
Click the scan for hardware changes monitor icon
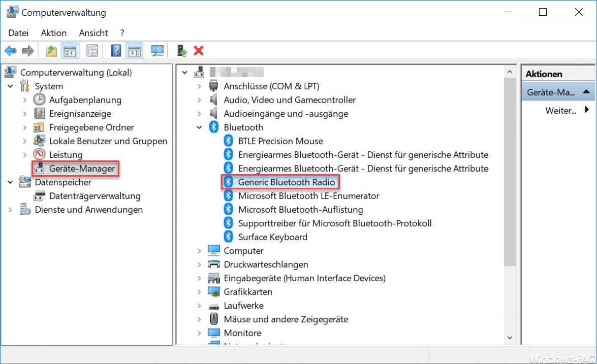(157, 51)
